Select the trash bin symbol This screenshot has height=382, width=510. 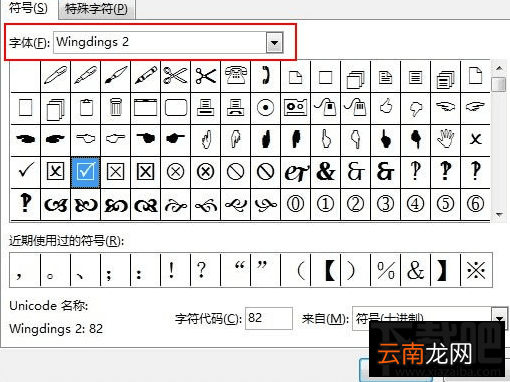(x=116, y=108)
